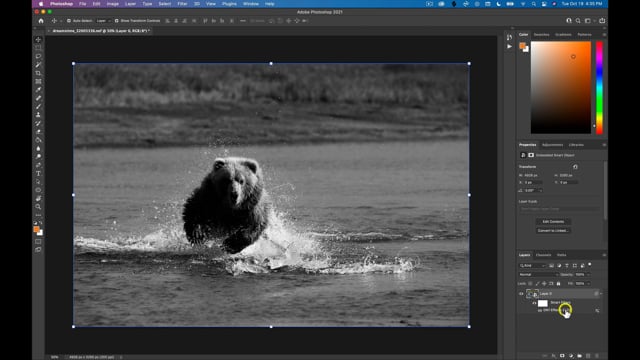Open the Image menu
The height and width of the screenshot is (360, 640).
pos(113,4)
